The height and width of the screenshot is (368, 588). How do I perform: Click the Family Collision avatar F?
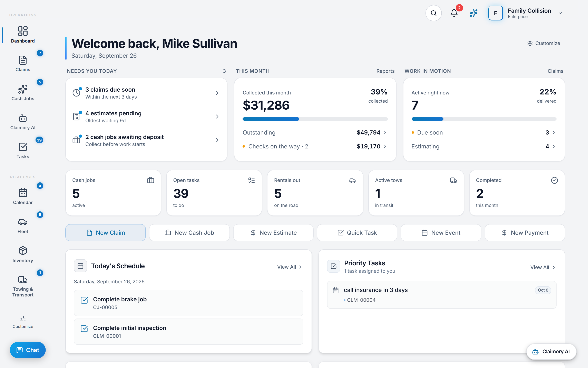496,13
